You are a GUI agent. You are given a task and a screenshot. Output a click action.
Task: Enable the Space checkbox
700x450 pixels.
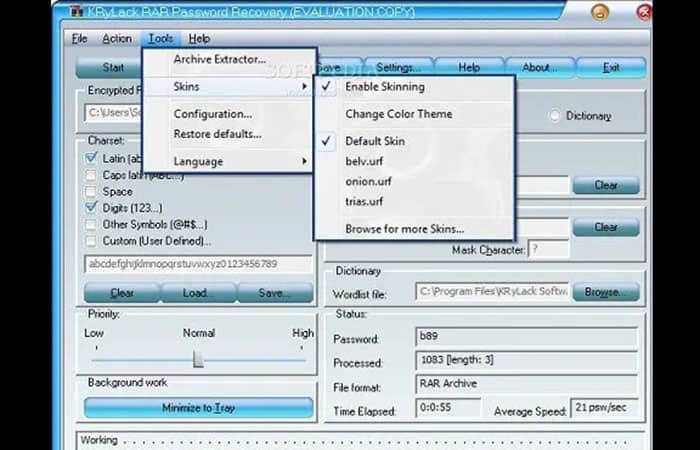click(91, 192)
